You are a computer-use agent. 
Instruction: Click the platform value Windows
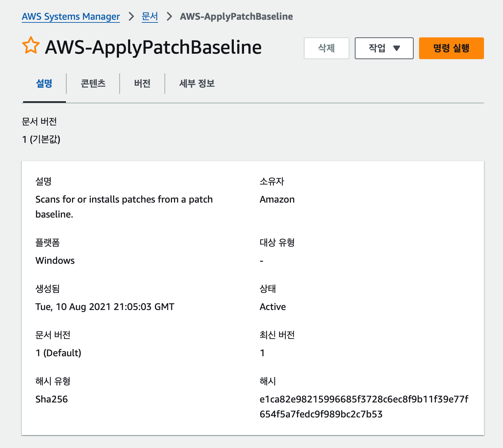pos(55,261)
